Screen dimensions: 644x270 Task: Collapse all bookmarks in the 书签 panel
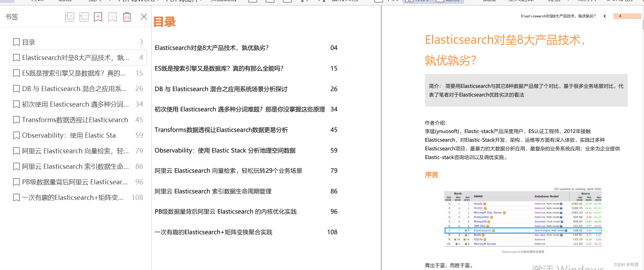(84, 17)
